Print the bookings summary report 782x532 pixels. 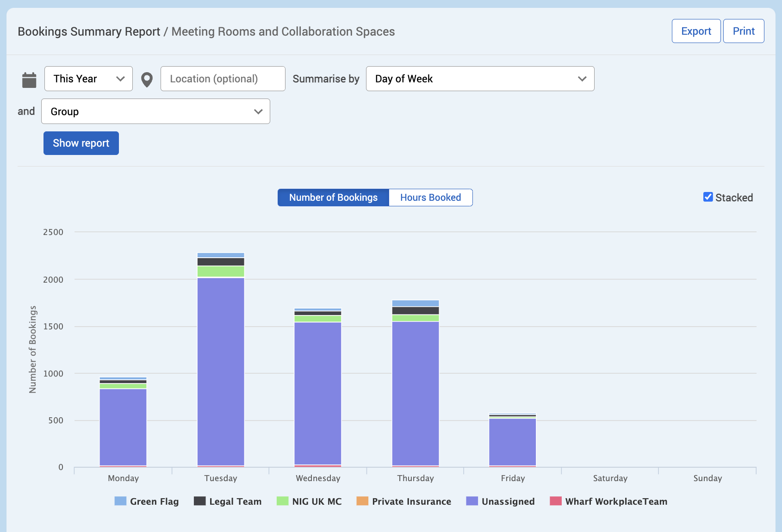pos(743,31)
